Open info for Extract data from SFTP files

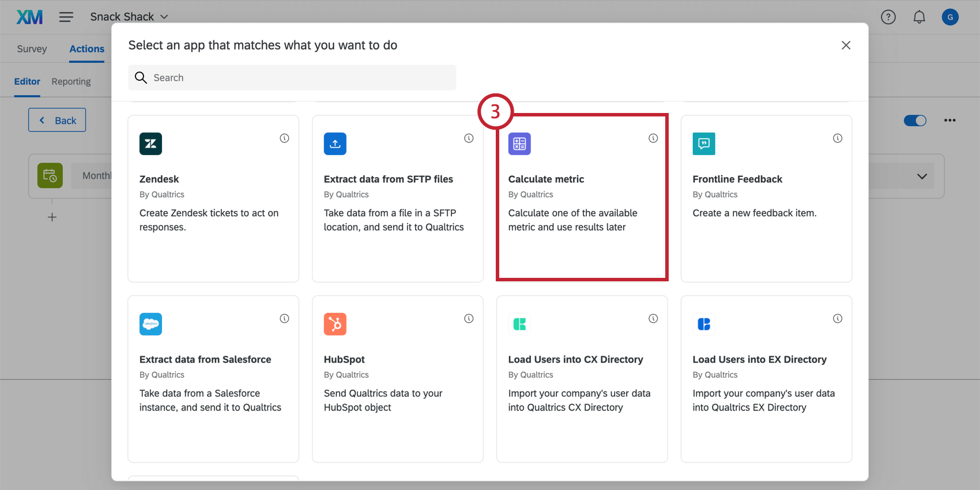tap(469, 138)
